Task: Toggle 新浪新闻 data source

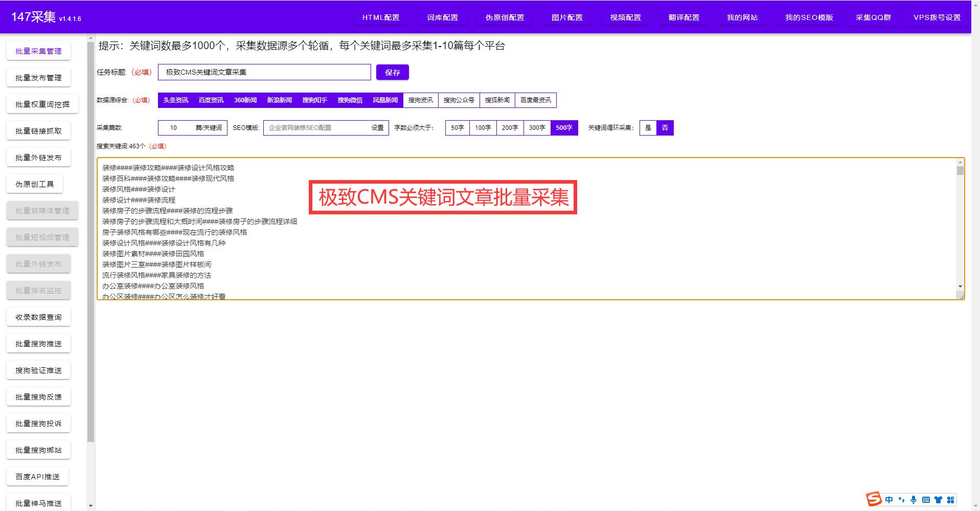Action: click(x=279, y=100)
